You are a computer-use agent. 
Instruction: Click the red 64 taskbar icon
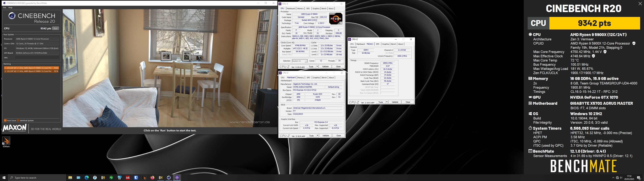(128, 178)
